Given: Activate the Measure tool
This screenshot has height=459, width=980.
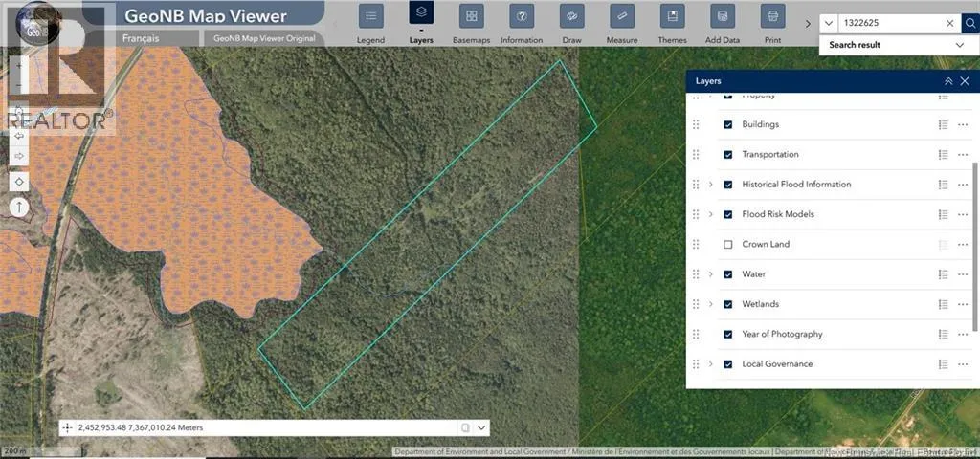Looking at the screenshot, I should pyautogui.click(x=622, y=16).
